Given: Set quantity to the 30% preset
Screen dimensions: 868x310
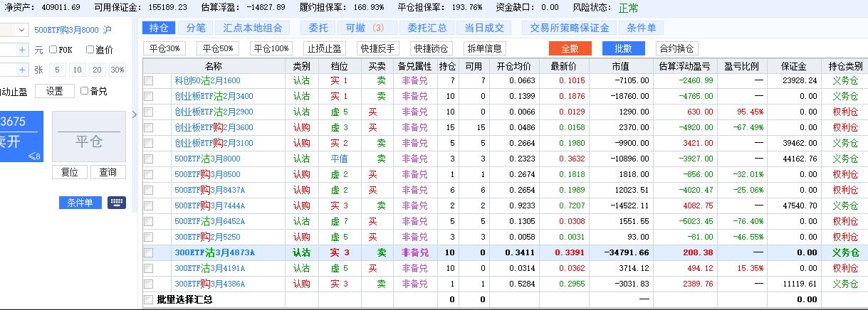Looking at the screenshot, I should tap(117, 70).
